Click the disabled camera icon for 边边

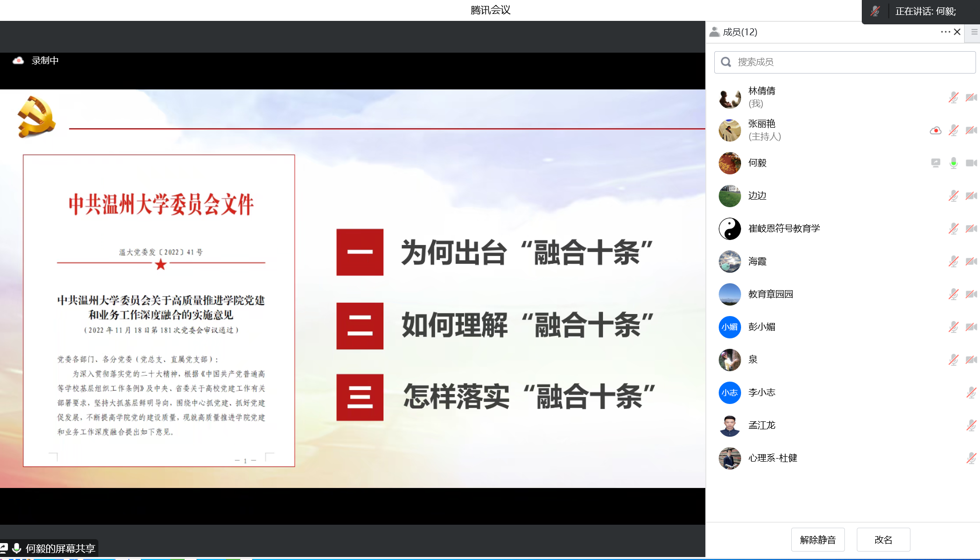coord(971,196)
